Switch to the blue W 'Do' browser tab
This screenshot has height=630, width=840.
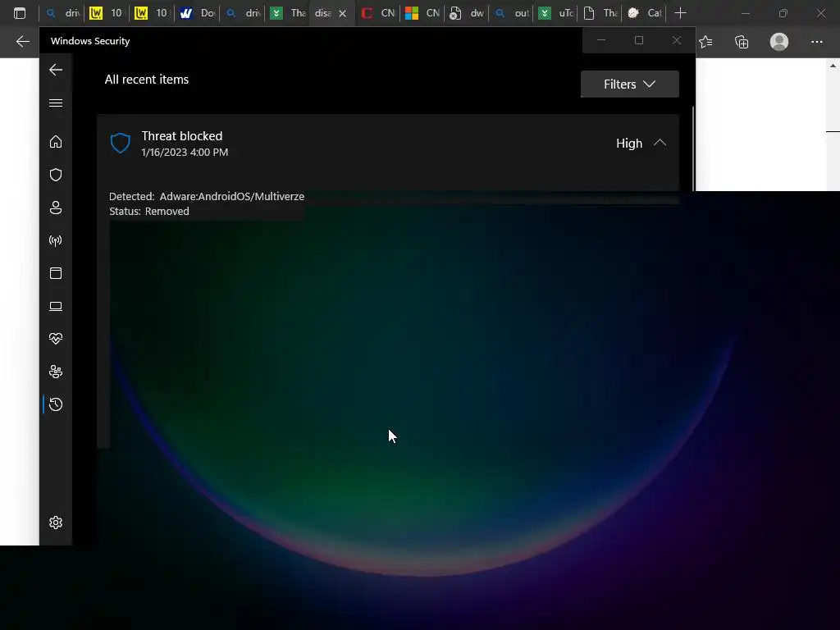(x=197, y=13)
